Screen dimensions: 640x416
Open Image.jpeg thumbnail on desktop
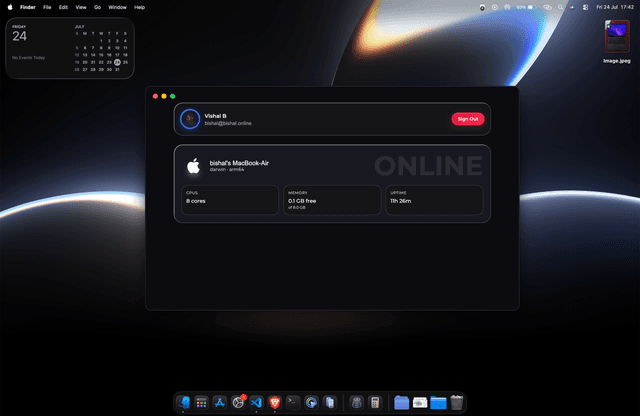click(x=617, y=37)
